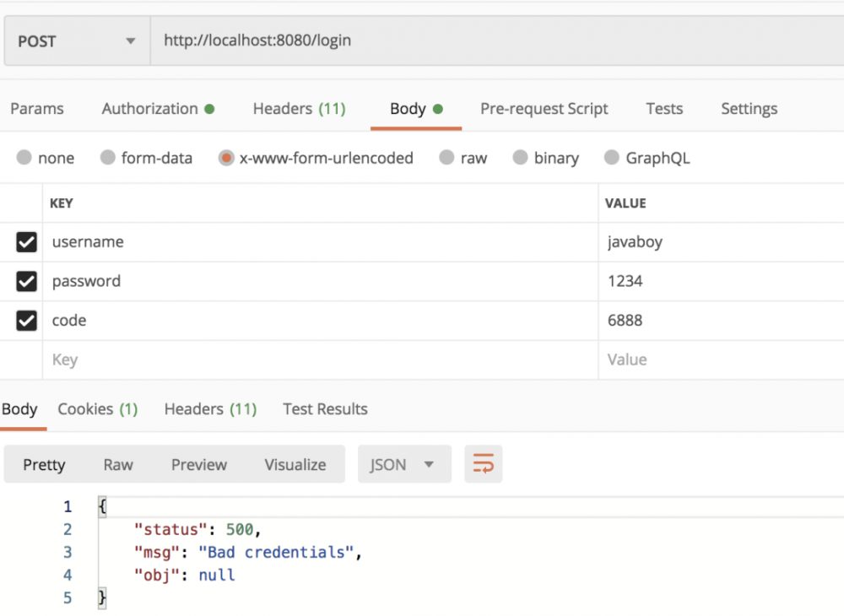
Task: Switch to the Authorization tab
Action: coord(157,109)
